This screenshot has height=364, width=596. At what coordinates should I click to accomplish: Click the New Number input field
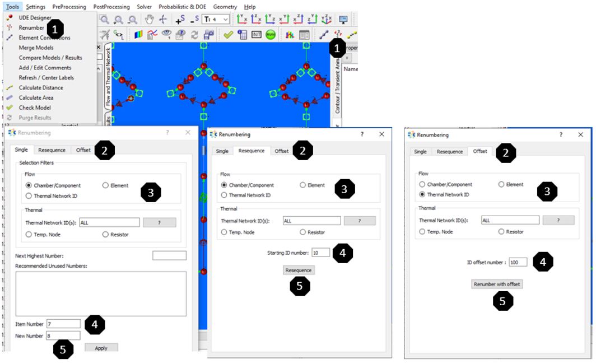pos(63,335)
